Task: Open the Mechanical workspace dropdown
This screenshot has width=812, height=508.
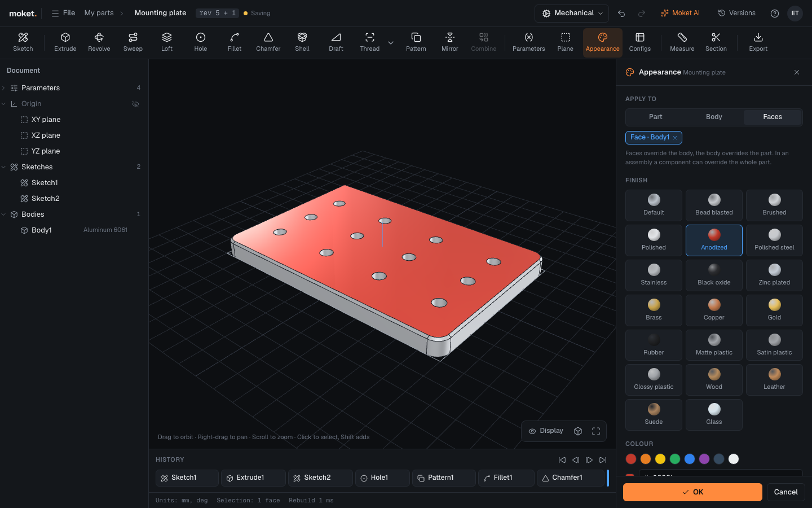Action: (572, 13)
